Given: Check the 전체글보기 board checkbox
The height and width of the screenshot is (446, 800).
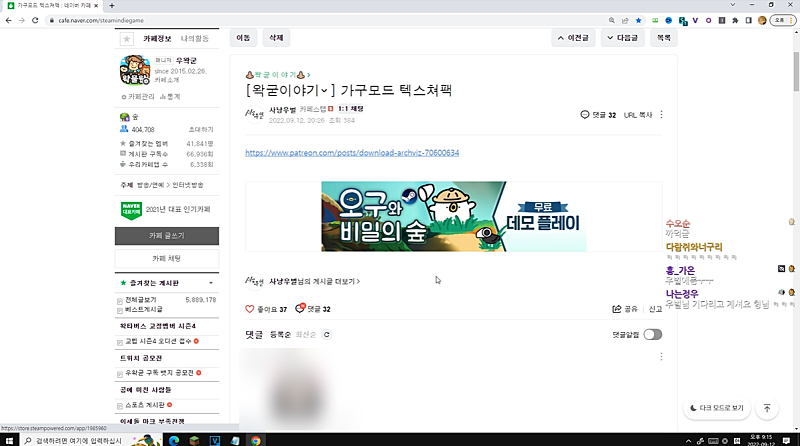Looking at the screenshot, I should (x=120, y=301).
